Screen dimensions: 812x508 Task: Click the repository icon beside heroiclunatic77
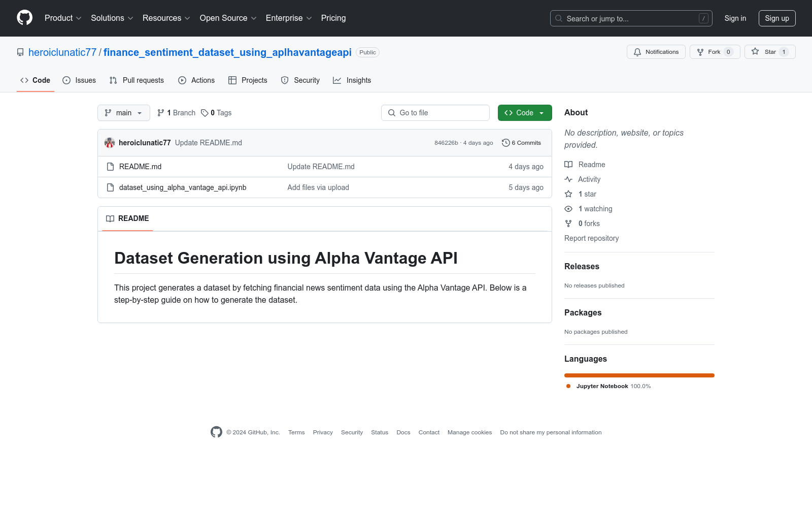(x=20, y=52)
